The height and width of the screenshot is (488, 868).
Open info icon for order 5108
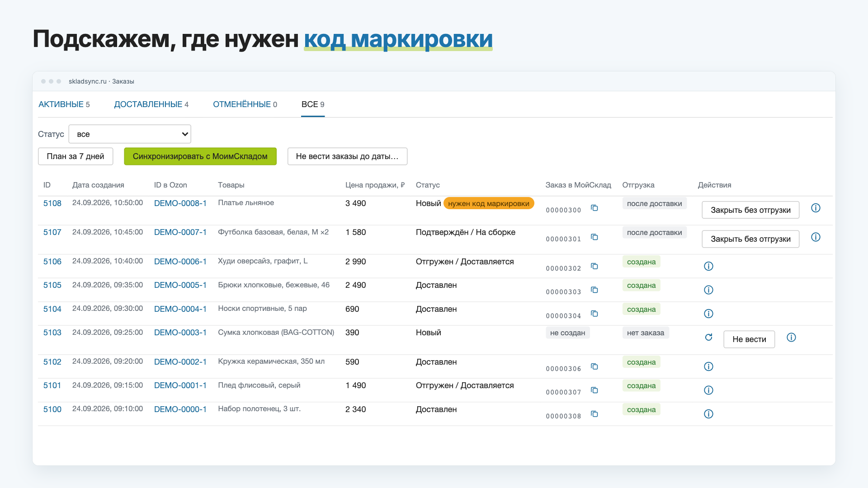816,208
